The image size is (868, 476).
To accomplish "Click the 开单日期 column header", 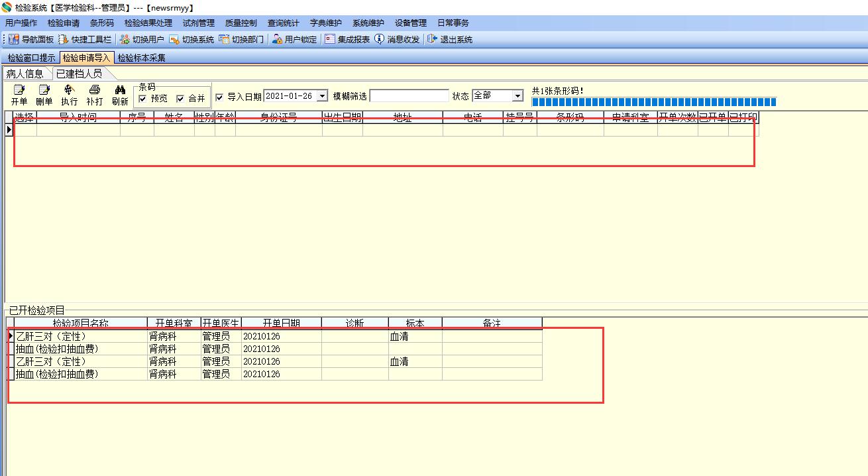I will [x=282, y=324].
